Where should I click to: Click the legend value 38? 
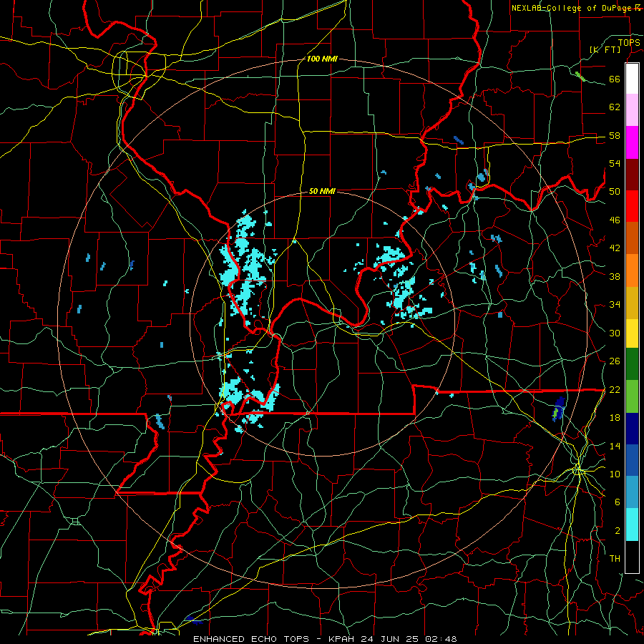(615, 276)
